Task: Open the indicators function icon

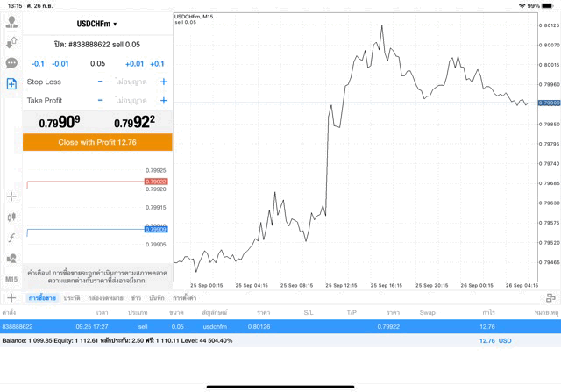Action: coord(12,238)
